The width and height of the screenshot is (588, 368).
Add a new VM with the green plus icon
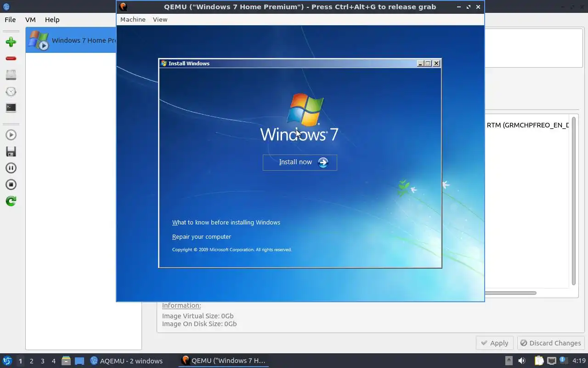[11, 42]
